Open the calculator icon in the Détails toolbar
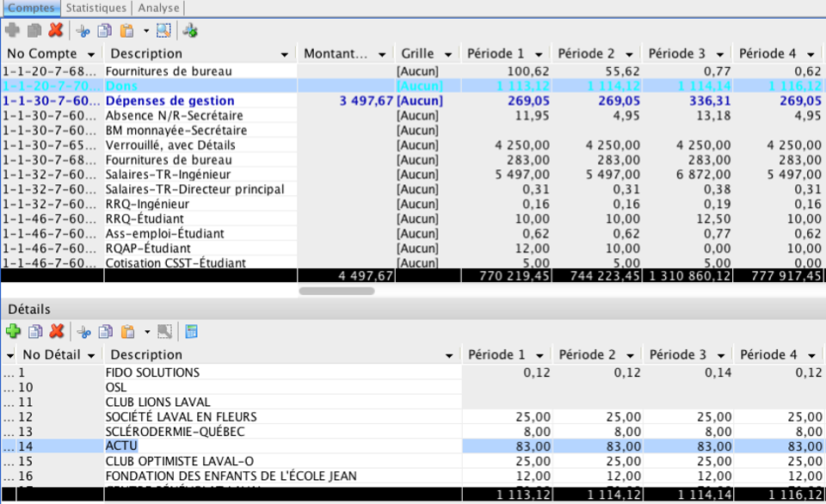Image resolution: width=826 pixels, height=504 pixels. [x=191, y=332]
